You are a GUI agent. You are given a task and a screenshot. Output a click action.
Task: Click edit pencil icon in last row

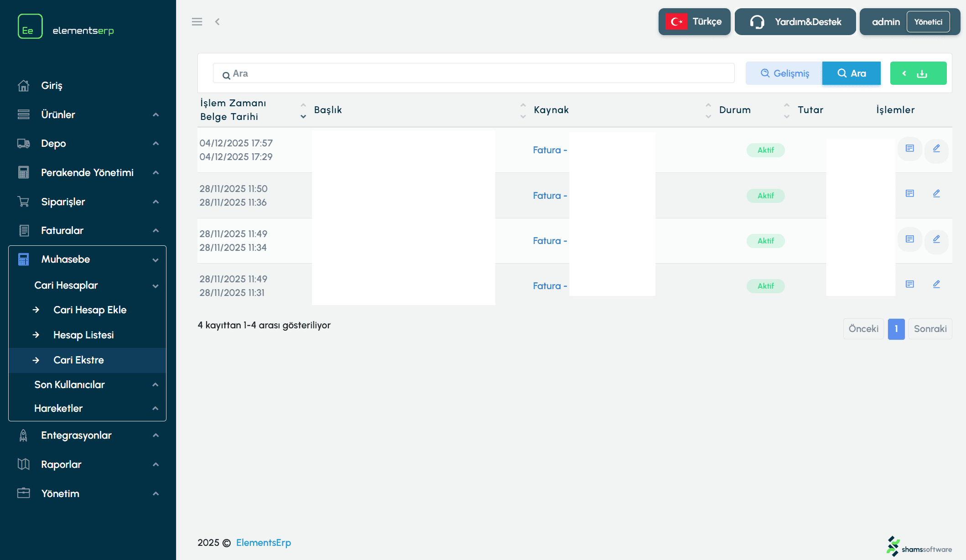[x=936, y=285]
